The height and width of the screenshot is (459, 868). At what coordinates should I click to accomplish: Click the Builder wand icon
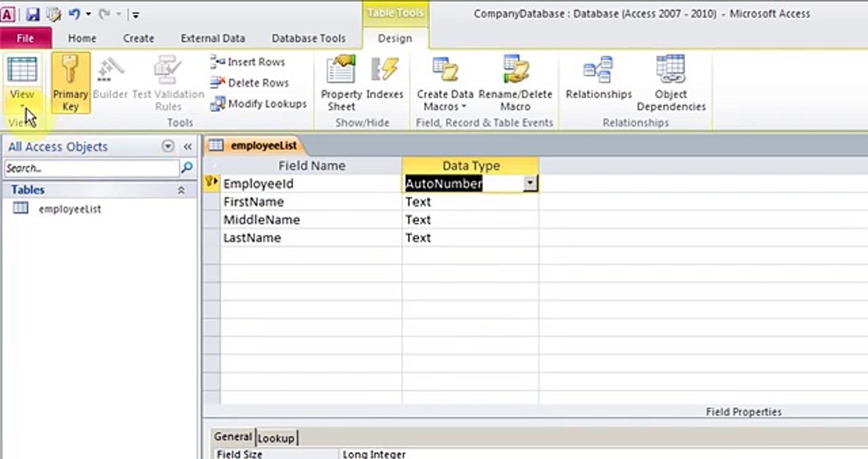[110, 70]
